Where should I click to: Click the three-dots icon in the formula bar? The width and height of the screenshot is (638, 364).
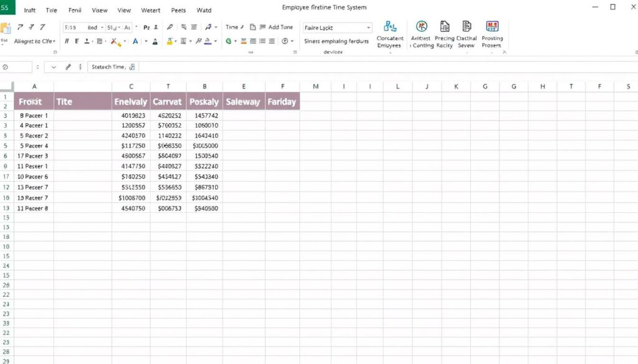click(80, 67)
